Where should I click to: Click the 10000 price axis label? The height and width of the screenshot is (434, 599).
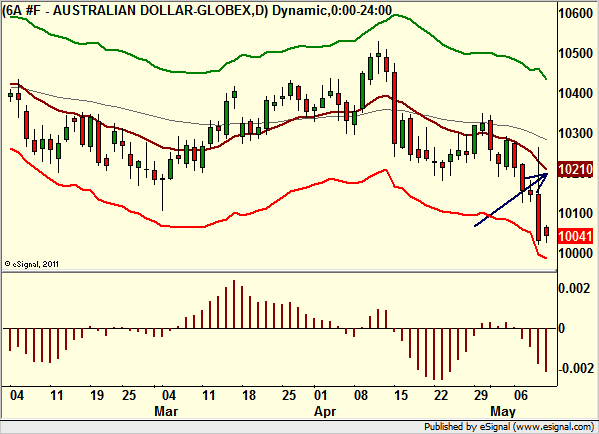pyautogui.click(x=575, y=253)
